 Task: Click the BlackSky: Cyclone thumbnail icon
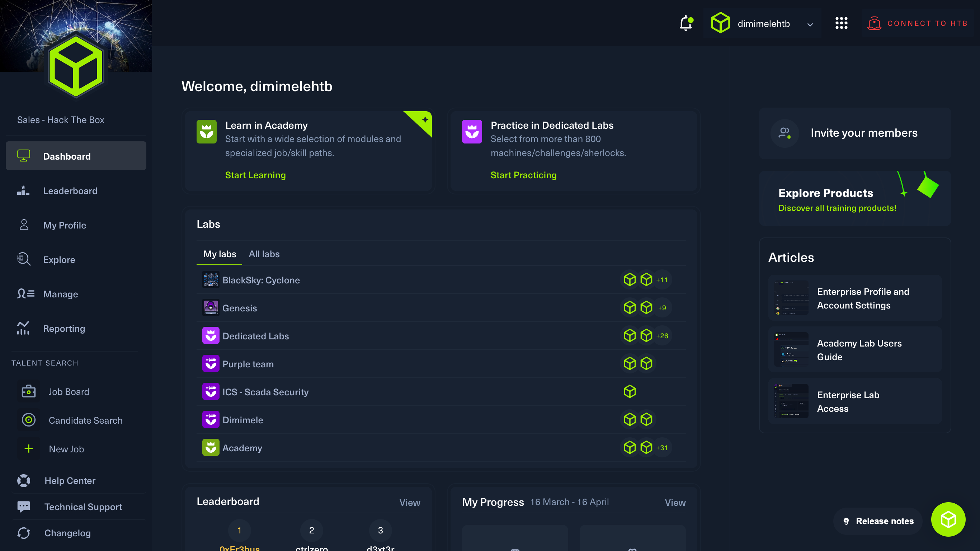tap(211, 280)
